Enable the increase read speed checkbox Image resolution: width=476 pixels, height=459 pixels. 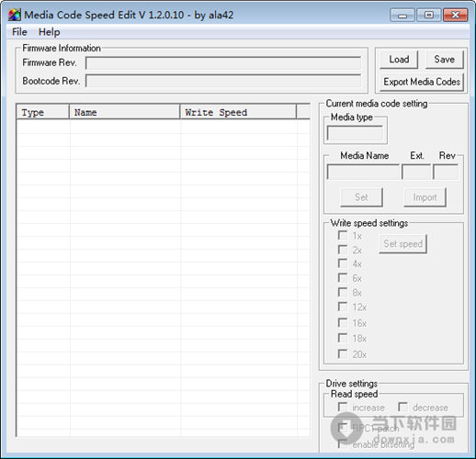(343, 407)
